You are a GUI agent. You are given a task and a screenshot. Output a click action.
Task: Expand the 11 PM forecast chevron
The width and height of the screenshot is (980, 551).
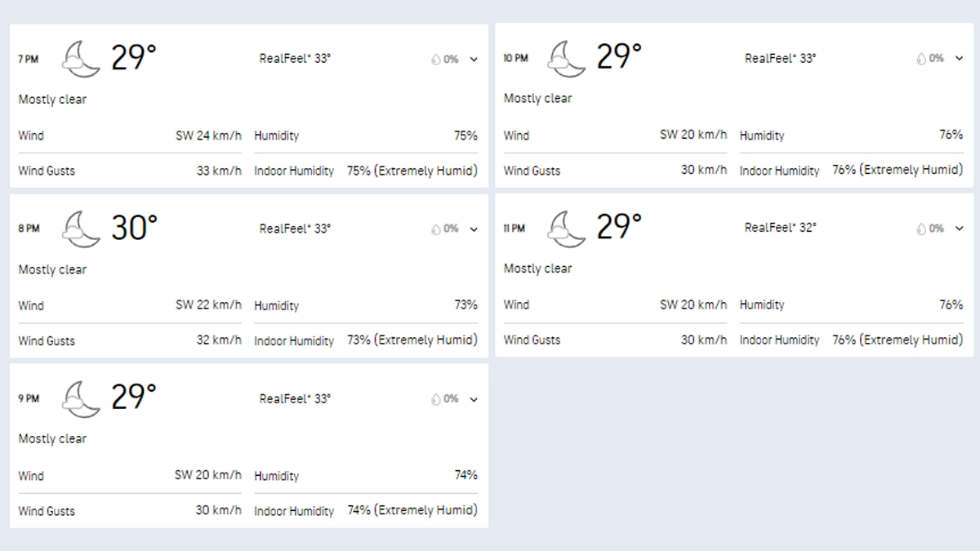click(960, 229)
